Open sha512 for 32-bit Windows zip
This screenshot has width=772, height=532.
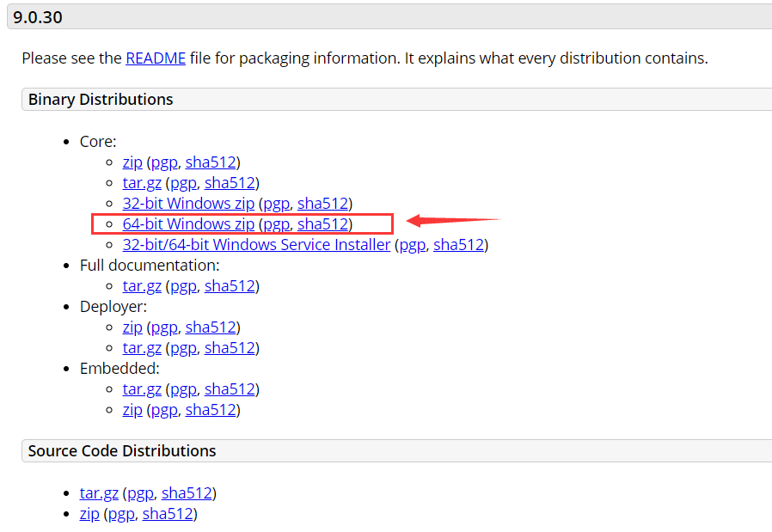(323, 204)
